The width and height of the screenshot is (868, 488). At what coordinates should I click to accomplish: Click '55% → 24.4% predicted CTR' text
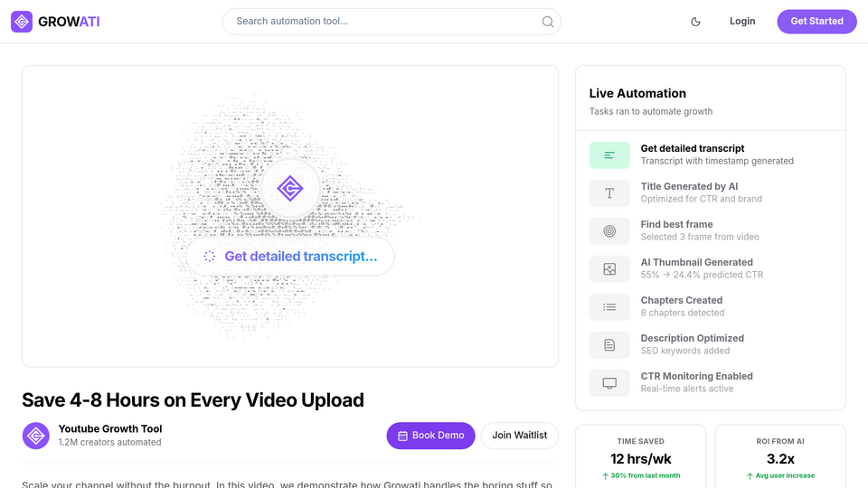(x=702, y=275)
